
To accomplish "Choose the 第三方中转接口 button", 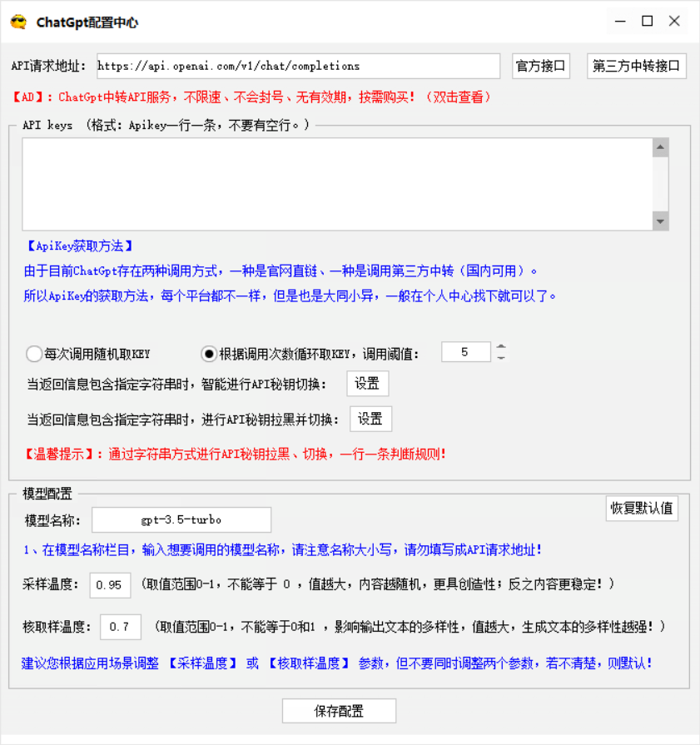I will (x=636, y=66).
